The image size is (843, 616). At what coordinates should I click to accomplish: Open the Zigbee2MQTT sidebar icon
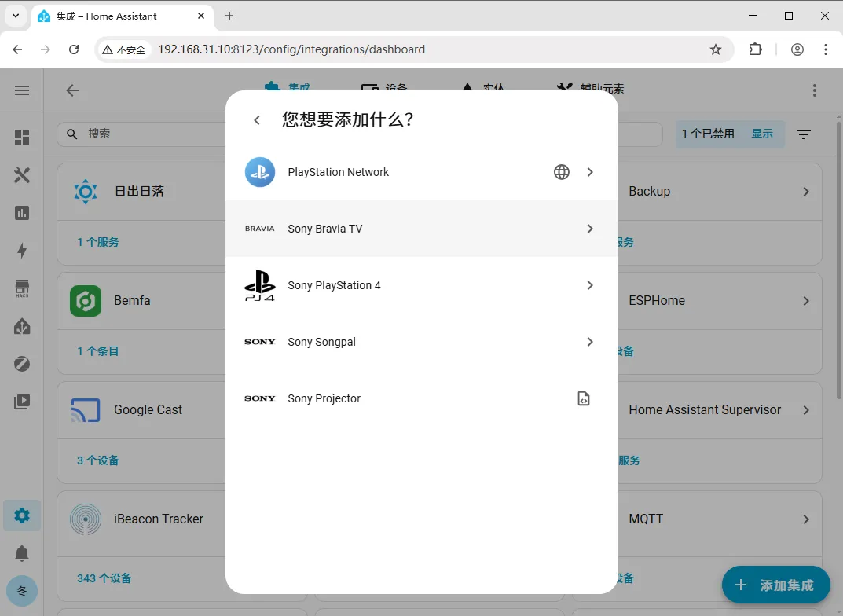click(22, 364)
